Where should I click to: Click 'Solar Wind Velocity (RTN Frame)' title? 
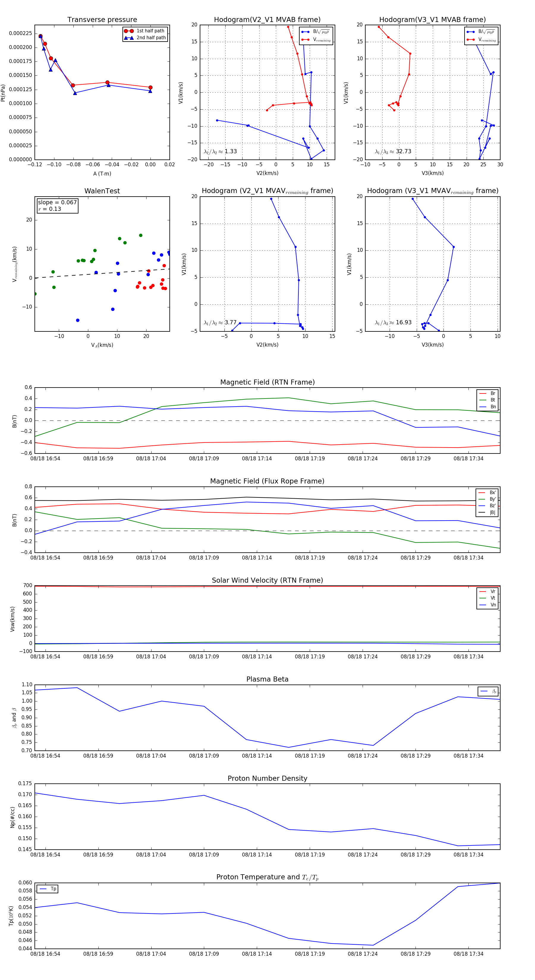[267, 580]
